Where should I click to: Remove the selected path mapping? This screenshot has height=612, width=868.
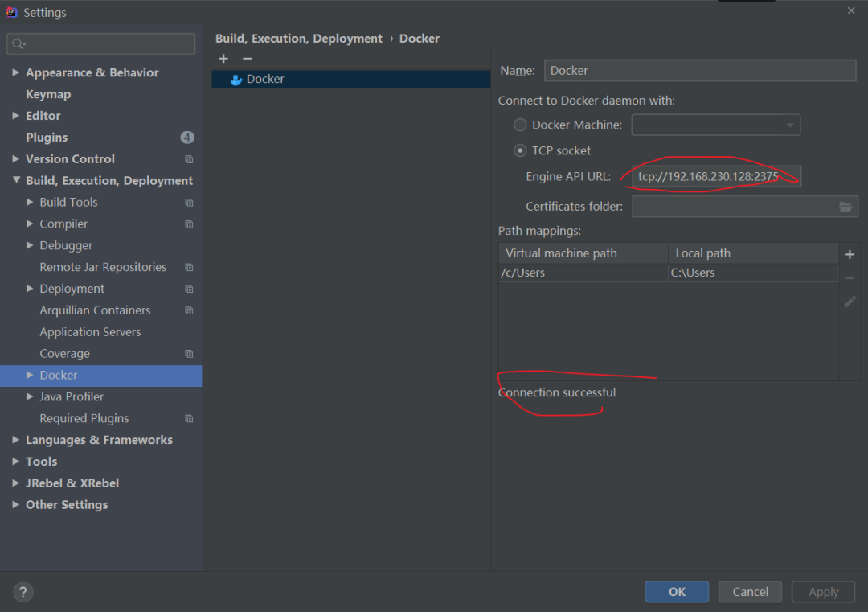(x=850, y=278)
